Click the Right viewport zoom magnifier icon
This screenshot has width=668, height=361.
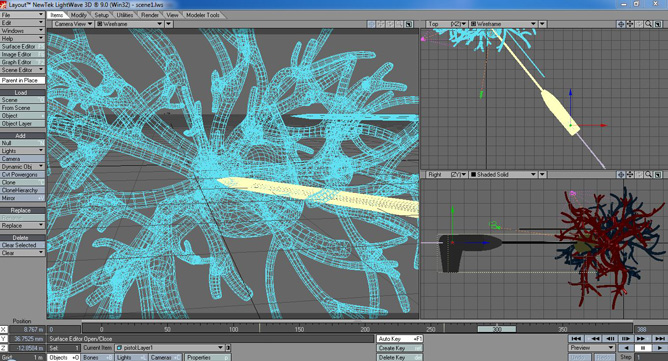coord(648,174)
